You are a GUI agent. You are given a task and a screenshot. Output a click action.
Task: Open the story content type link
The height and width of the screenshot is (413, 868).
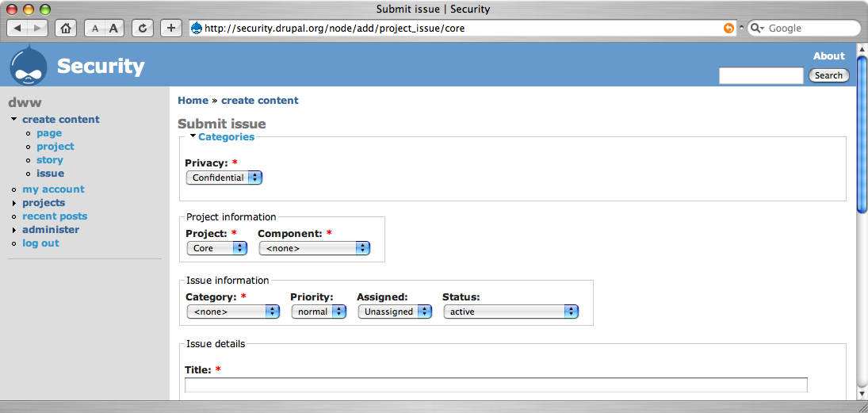coord(50,160)
